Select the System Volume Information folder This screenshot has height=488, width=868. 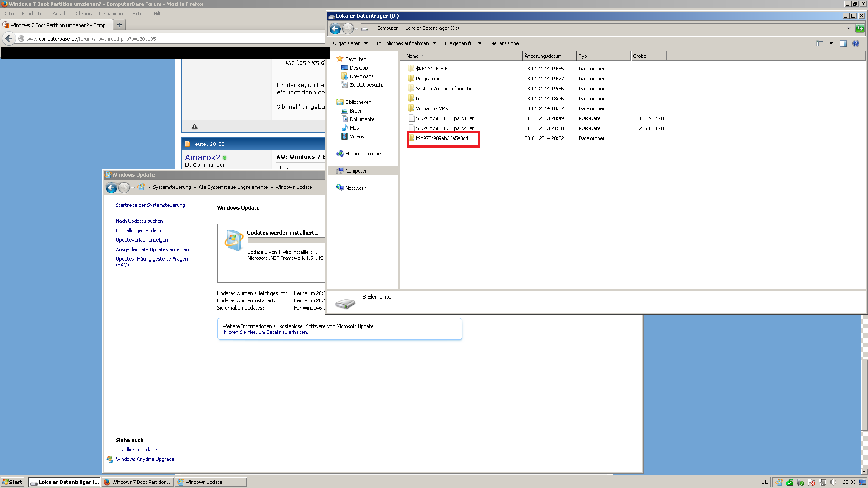pyautogui.click(x=445, y=89)
